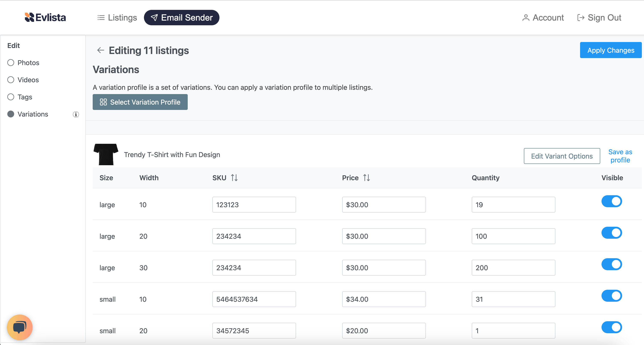Click SKU field with 5464537634
Viewport: 644px width, 345px height.
coord(254,299)
